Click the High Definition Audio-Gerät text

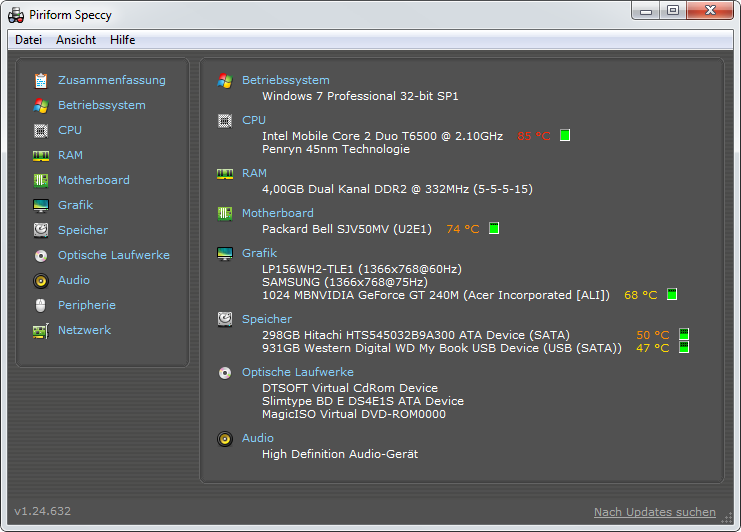[340, 454]
